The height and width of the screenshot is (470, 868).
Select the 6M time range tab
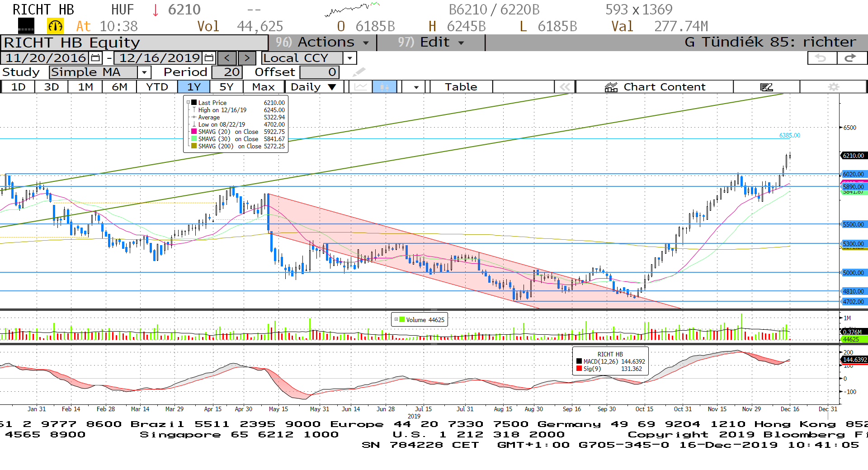119,87
